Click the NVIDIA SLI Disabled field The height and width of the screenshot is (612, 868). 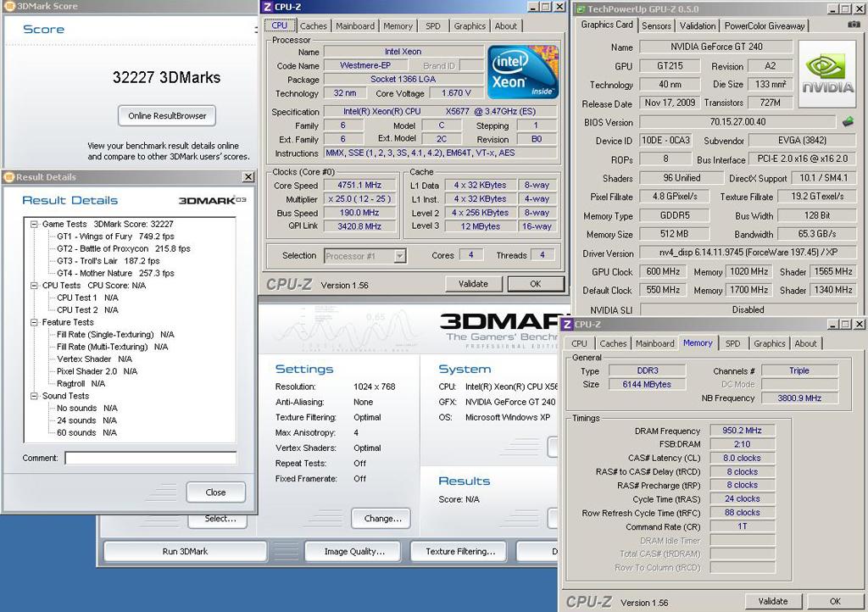pyautogui.click(x=748, y=310)
